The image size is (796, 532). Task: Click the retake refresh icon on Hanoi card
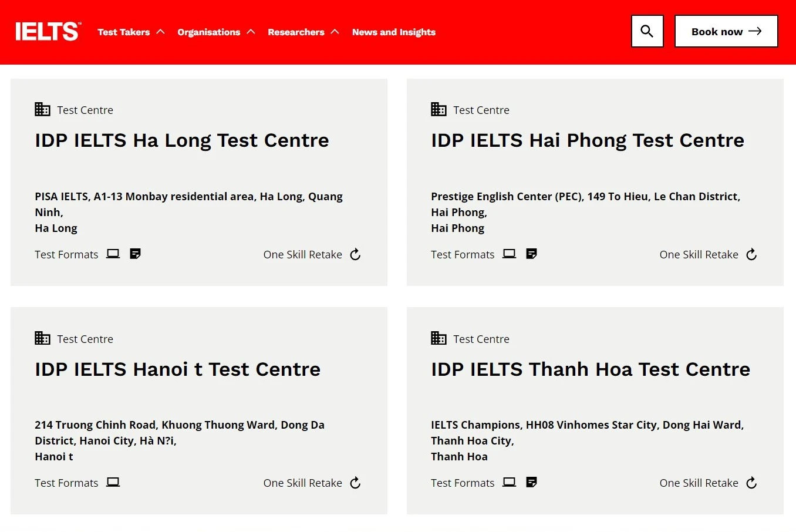click(x=355, y=483)
